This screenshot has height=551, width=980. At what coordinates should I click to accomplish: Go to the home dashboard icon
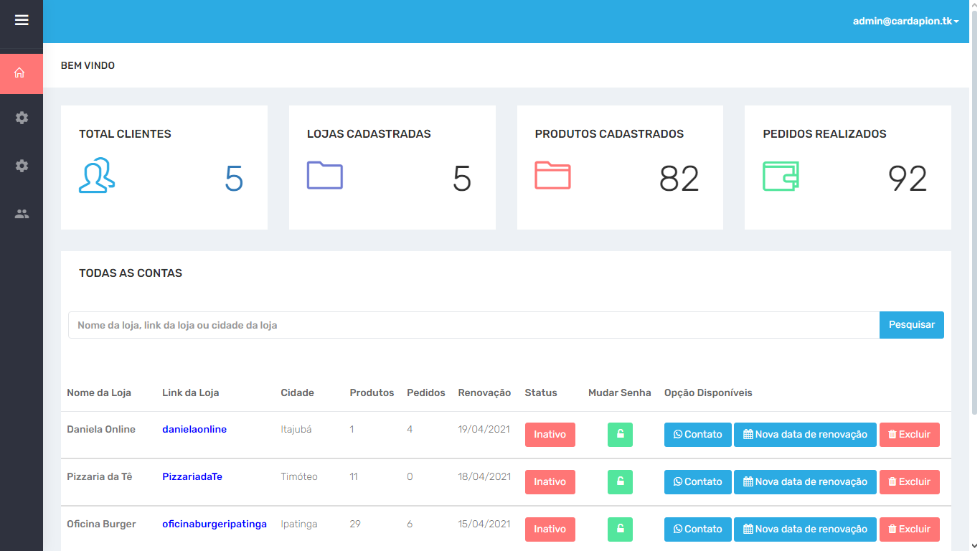coord(20,73)
